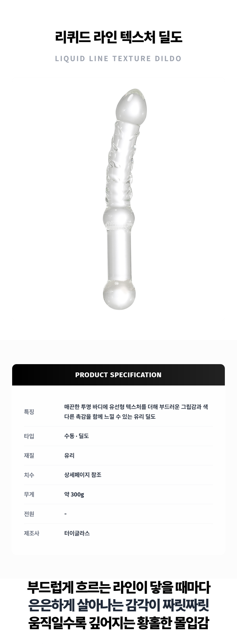Screen dimensions: 237x644
Task: Select the 타입 row label
Action: pyautogui.click(x=29, y=436)
